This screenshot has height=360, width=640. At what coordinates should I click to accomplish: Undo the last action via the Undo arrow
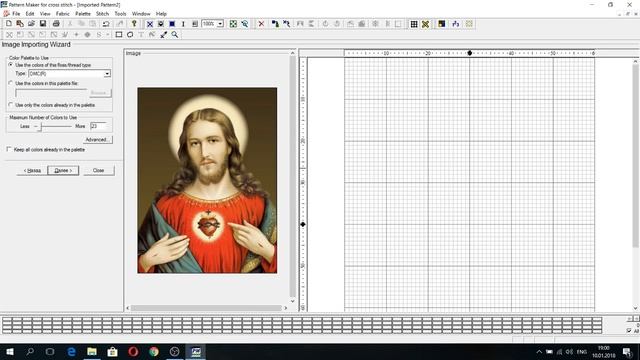coord(106,24)
